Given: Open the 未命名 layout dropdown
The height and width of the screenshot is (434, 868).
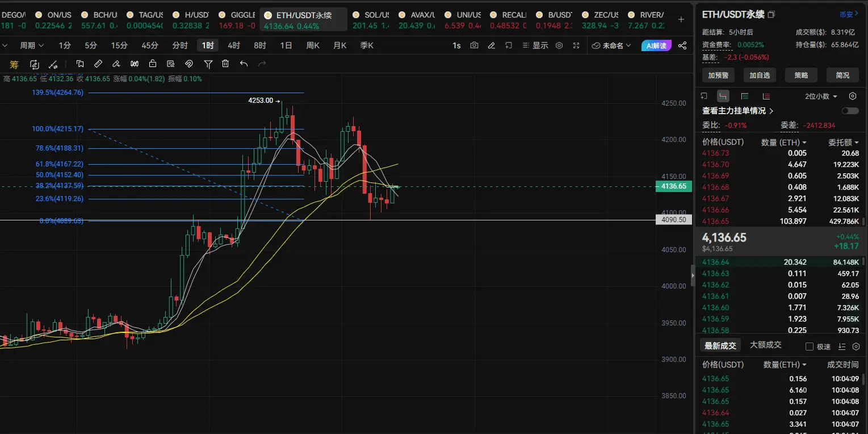Looking at the screenshot, I should click(x=612, y=45).
